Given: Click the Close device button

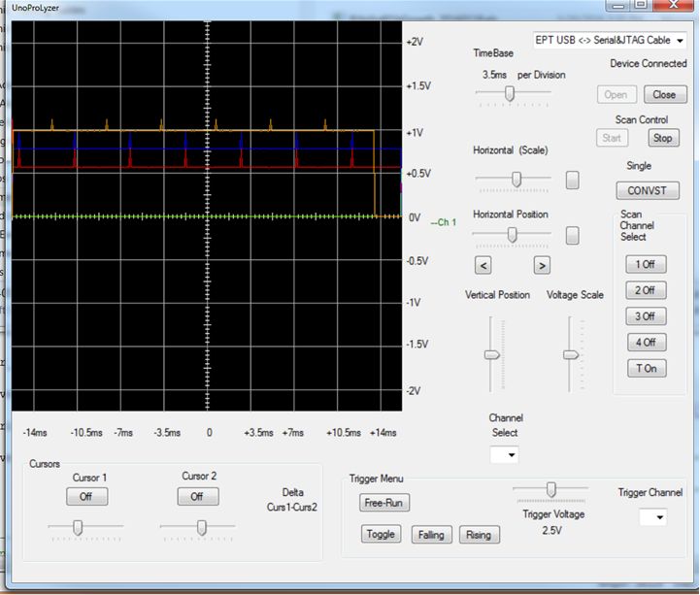Looking at the screenshot, I should click(x=665, y=94).
